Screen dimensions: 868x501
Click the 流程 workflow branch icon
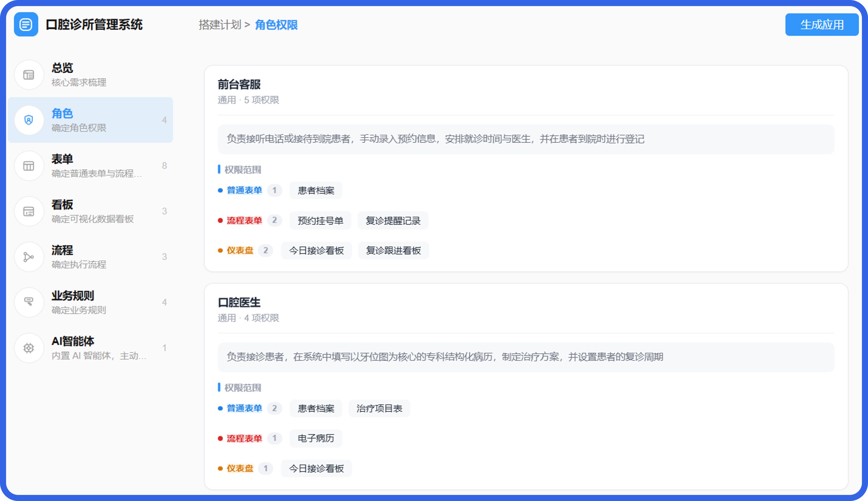click(29, 257)
